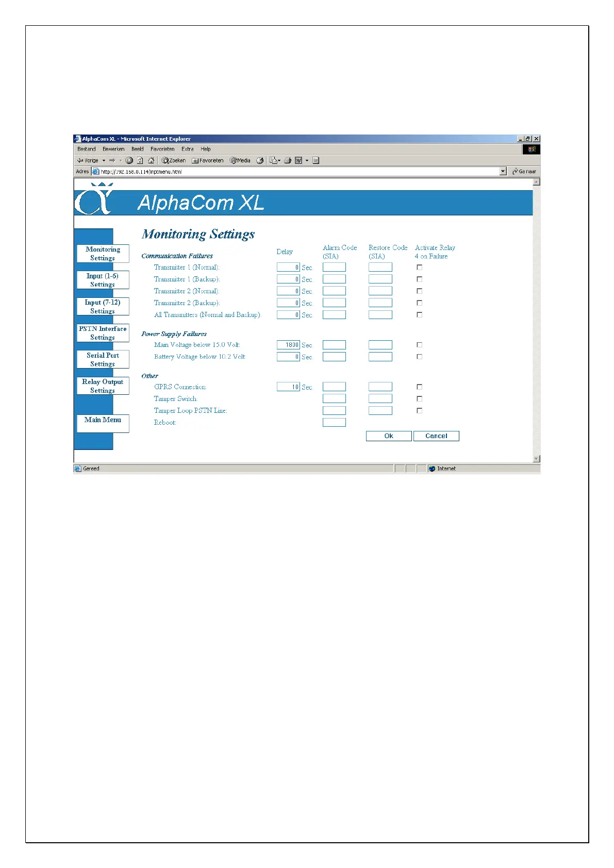
Task: Open Serial Port Settings page
Action: point(103,359)
